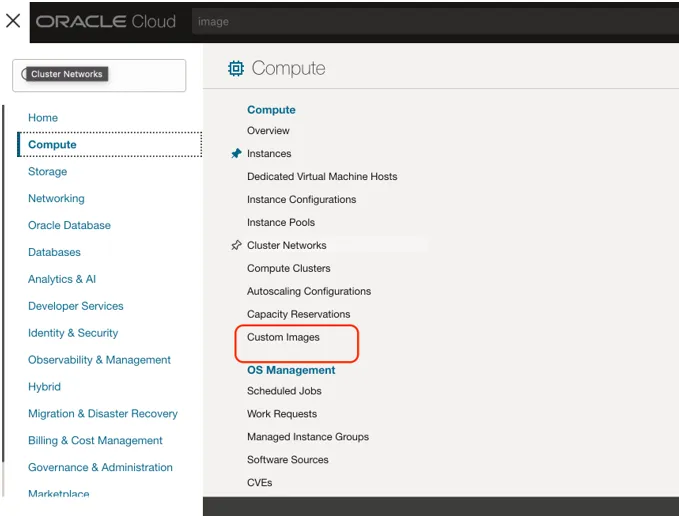Click the OS Management section heading

[x=291, y=370]
